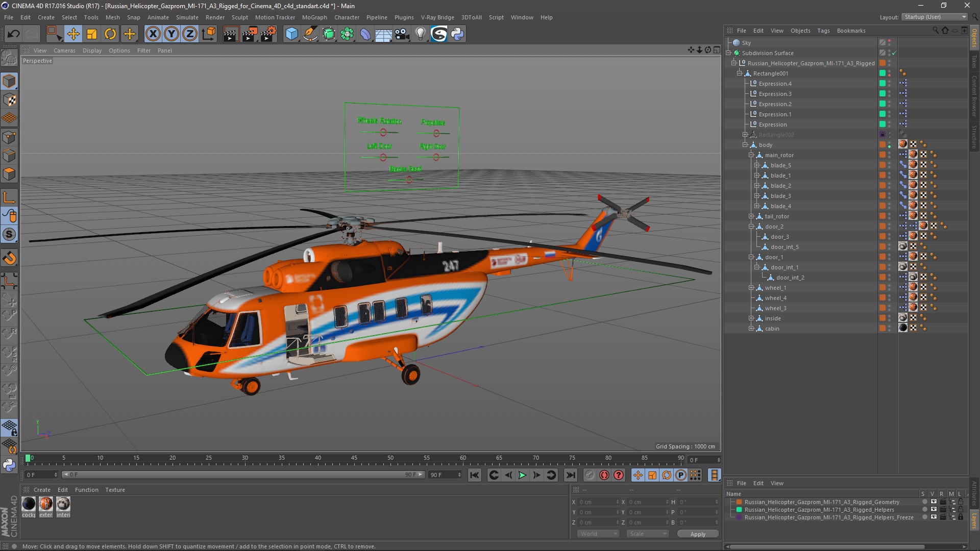
Task: Collapse the door_2 tree node
Action: 751,227
